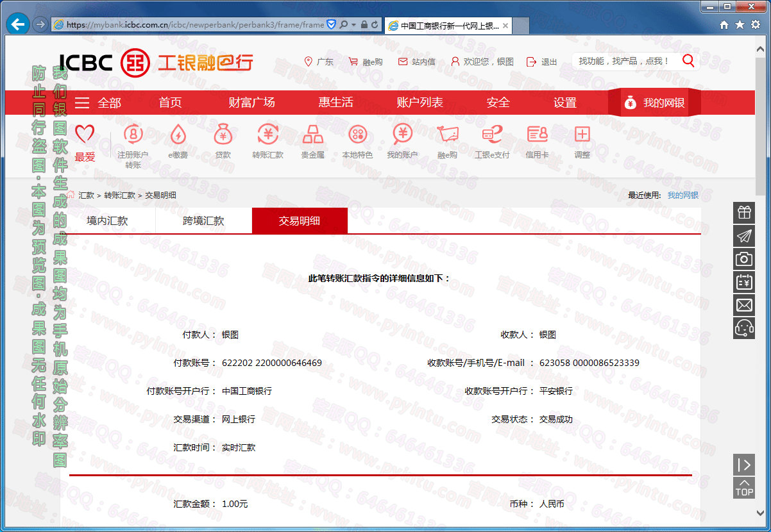Viewport: 771px width, 532px height.
Task: Click the 1.00元 remittance amount
Action: coord(235,504)
